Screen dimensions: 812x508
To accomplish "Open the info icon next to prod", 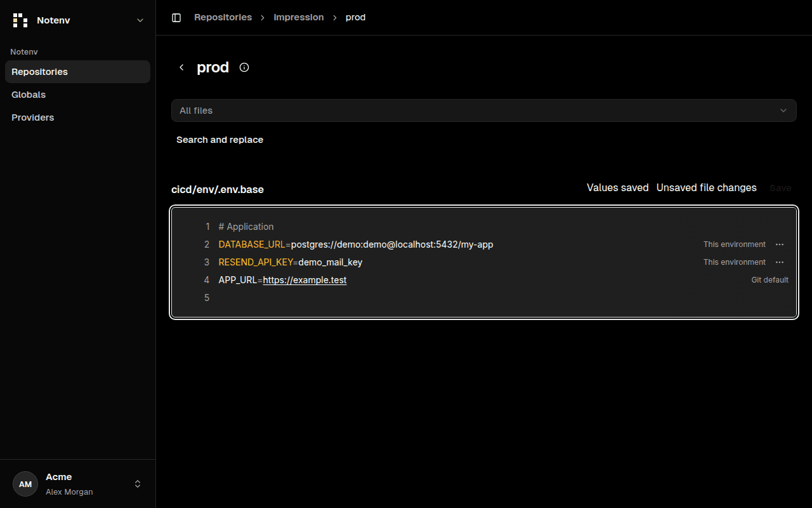I will coord(244,67).
